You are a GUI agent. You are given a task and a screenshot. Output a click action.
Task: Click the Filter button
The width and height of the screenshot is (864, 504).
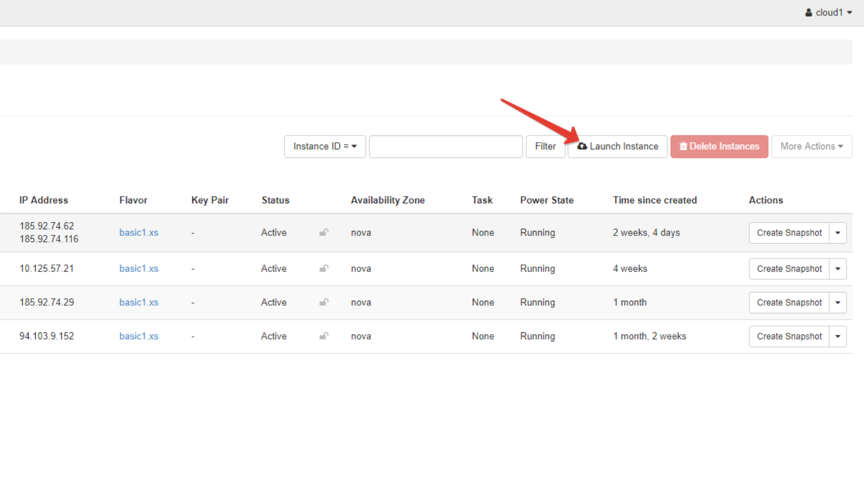(x=545, y=147)
